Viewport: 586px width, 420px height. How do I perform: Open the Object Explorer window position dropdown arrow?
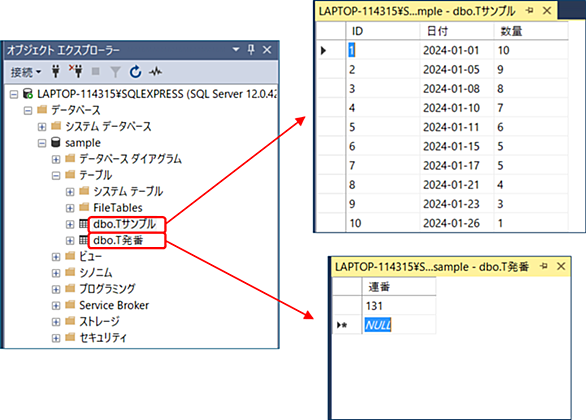236,49
